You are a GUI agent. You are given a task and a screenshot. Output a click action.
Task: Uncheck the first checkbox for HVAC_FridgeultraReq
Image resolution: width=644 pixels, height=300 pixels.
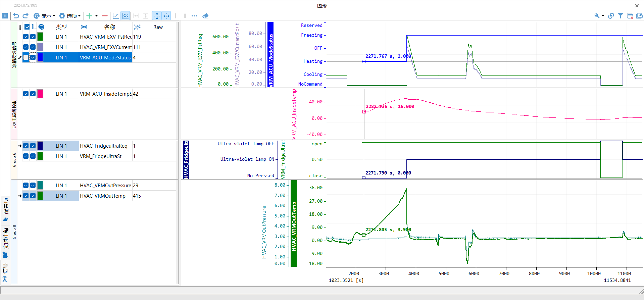[x=26, y=146]
